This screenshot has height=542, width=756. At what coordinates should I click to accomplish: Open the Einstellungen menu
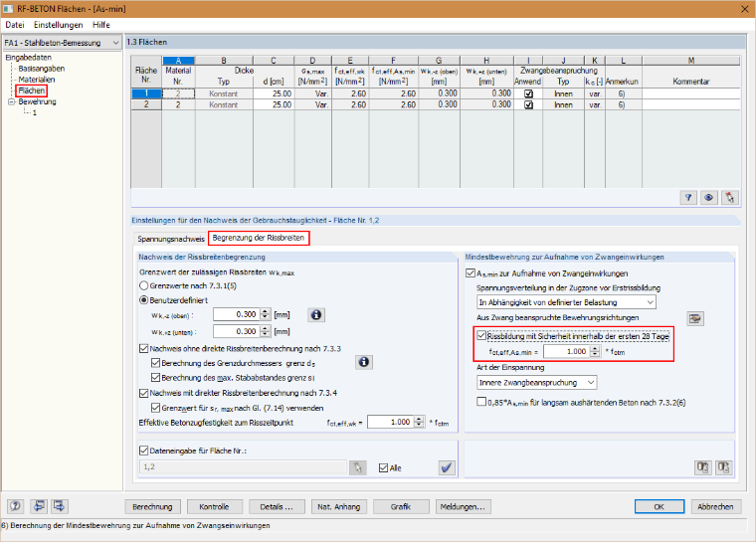[x=59, y=25]
